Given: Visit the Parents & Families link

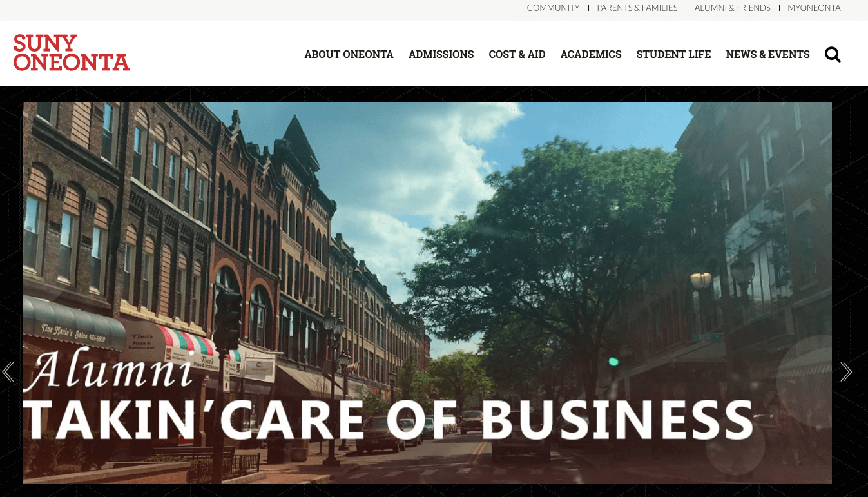Looking at the screenshot, I should coord(637,8).
